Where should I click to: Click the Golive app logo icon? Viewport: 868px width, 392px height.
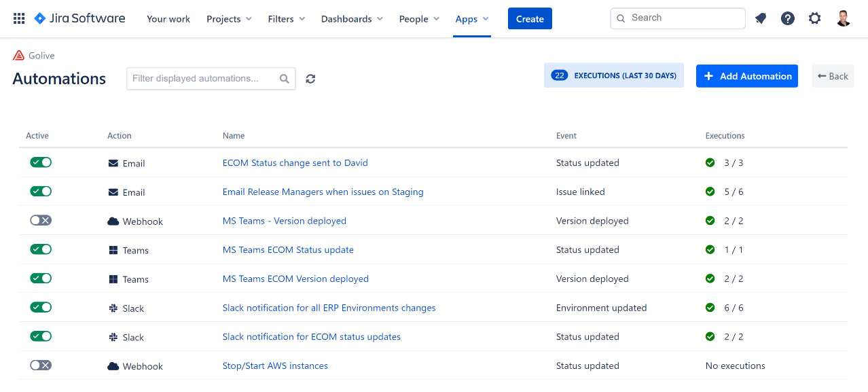(18, 56)
